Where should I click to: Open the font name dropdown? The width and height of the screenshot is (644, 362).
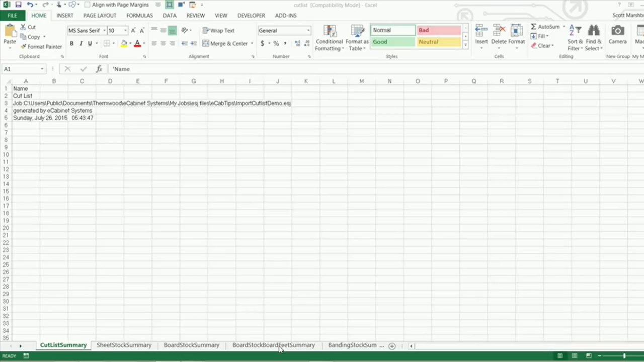[104, 31]
